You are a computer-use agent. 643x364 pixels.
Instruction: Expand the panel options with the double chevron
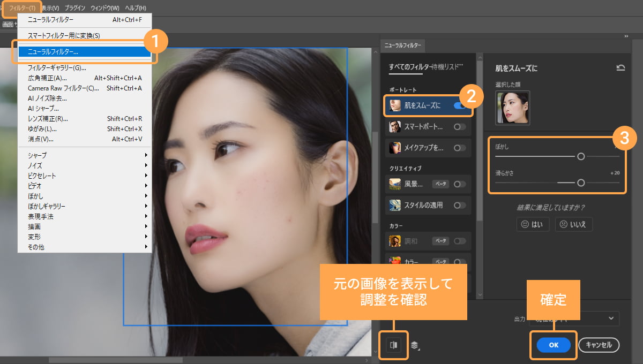click(x=626, y=36)
